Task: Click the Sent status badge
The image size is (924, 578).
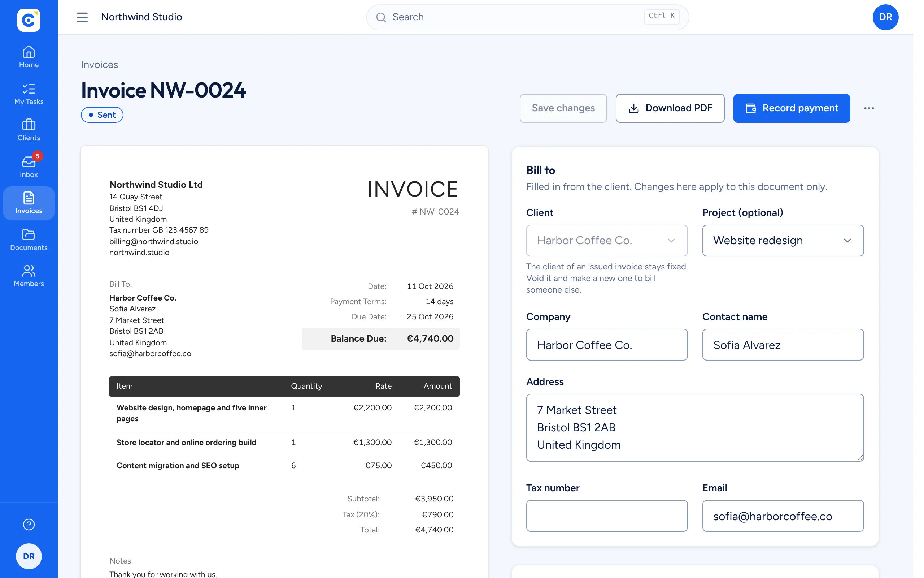Action: [102, 115]
